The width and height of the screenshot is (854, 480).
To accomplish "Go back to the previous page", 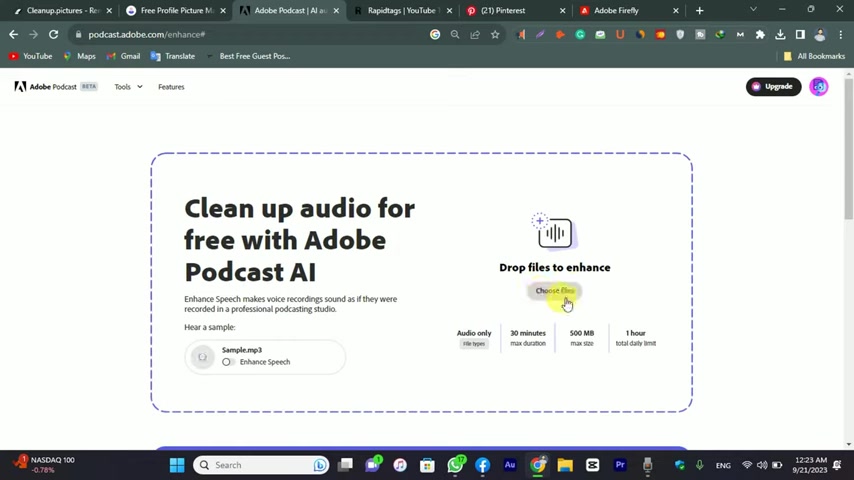I will click(14, 34).
